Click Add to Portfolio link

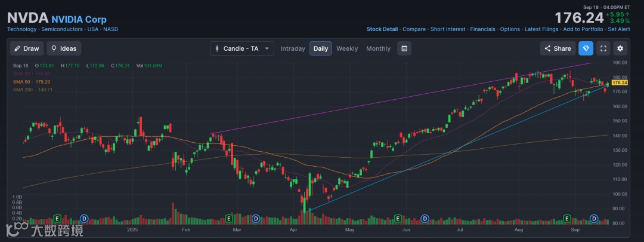(x=583, y=29)
